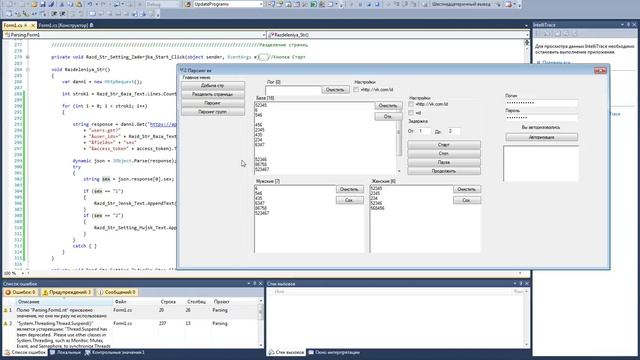Viewport: 640px width, 360px height.
Task: Open the Parsing.Form1 class dropdown
Action: tap(263, 35)
